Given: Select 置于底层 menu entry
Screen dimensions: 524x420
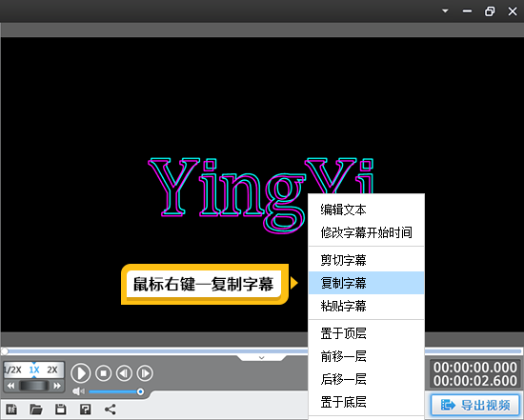Looking at the screenshot, I should point(366,402).
